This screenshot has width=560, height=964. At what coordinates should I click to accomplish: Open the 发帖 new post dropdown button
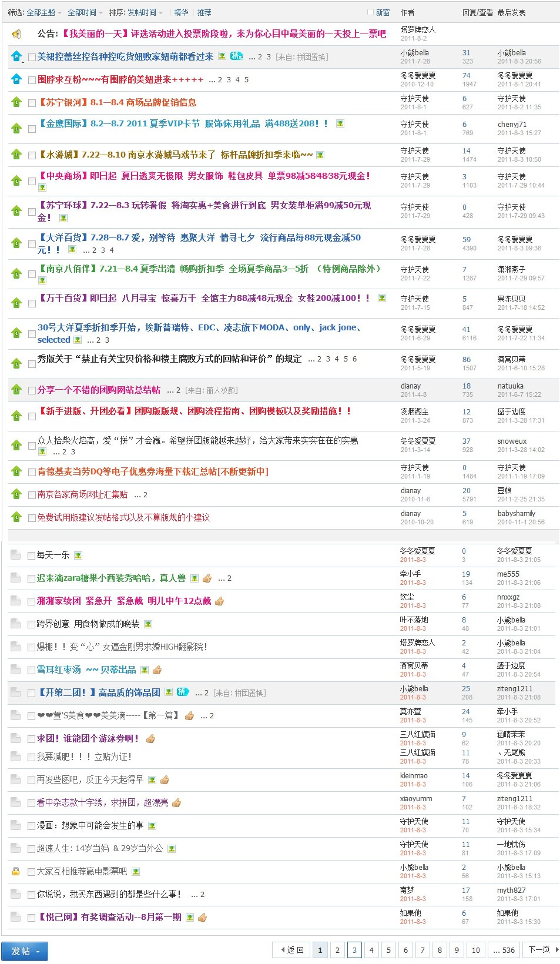click(x=25, y=951)
